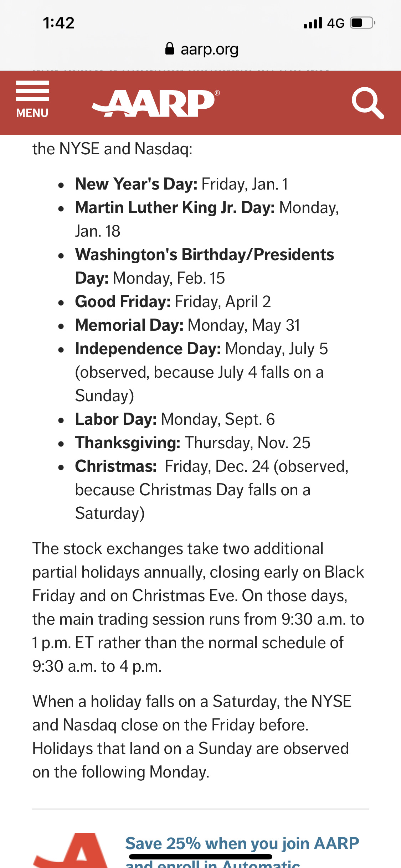Tap the MENU label in header
Viewport: 401px width, 868px height.
click(32, 113)
